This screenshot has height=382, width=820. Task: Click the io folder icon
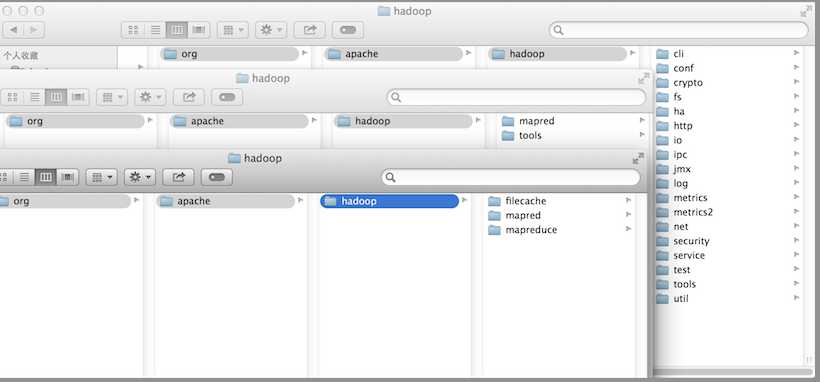[663, 140]
